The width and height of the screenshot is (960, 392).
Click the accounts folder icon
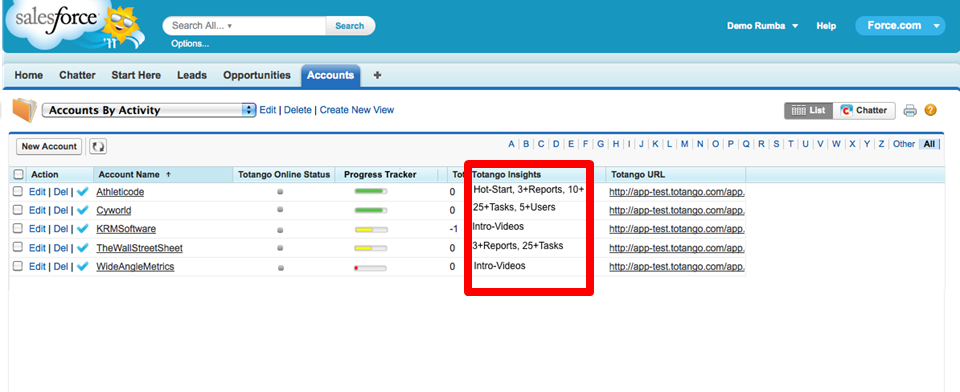click(x=24, y=110)
